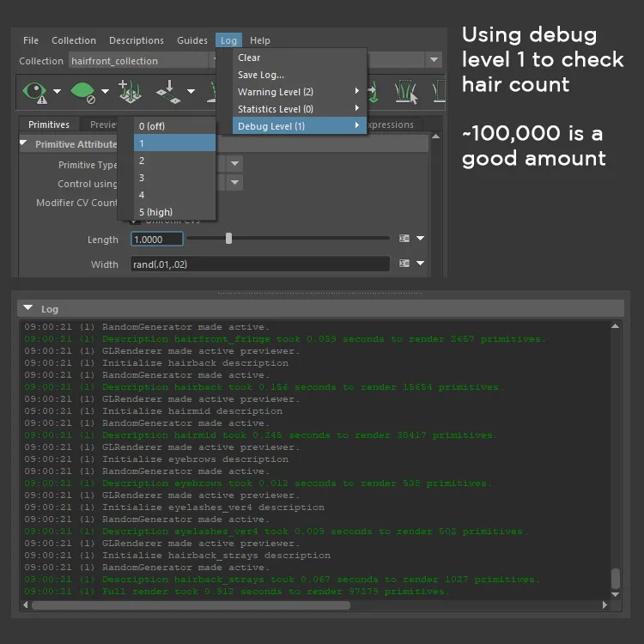Click log line 'Initialize eyelashes_ver4 description'
This screenshot has width=644, height=644.
pos(174,507)
